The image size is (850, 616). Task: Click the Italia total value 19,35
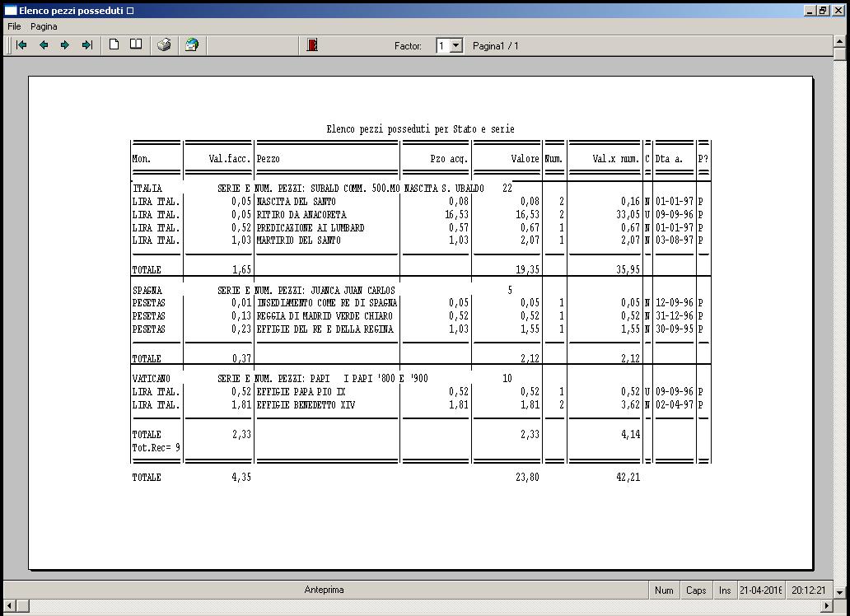pos(527,269)
